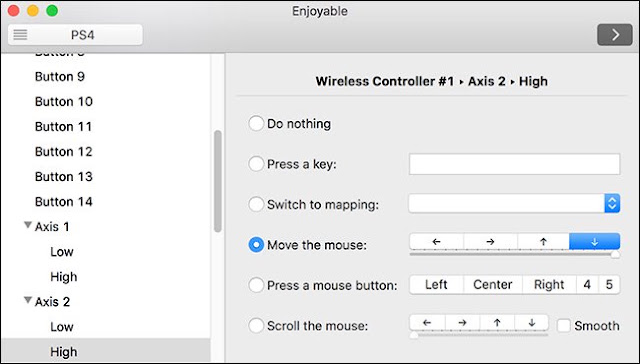Click the start mapping arrow button

pyautogui.click(x=615, y=35)
